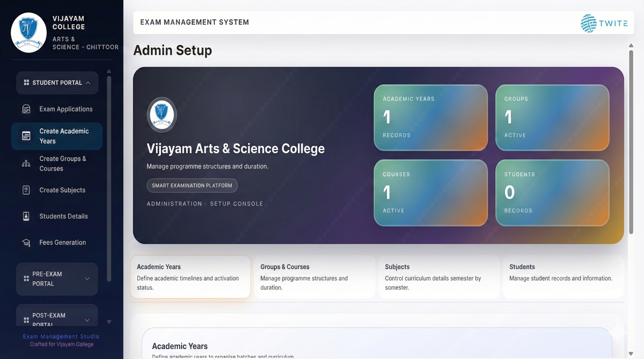Image resolution: width=644 pixels, height=359 pixels.
Task: Click the Exam Applications sidebar icon
Action: coord(26,109)
